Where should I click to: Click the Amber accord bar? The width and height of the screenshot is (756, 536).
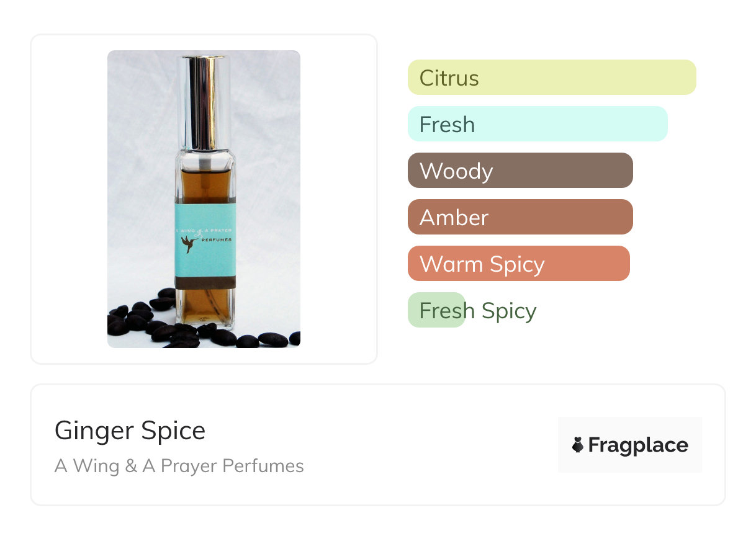point(520,217)
